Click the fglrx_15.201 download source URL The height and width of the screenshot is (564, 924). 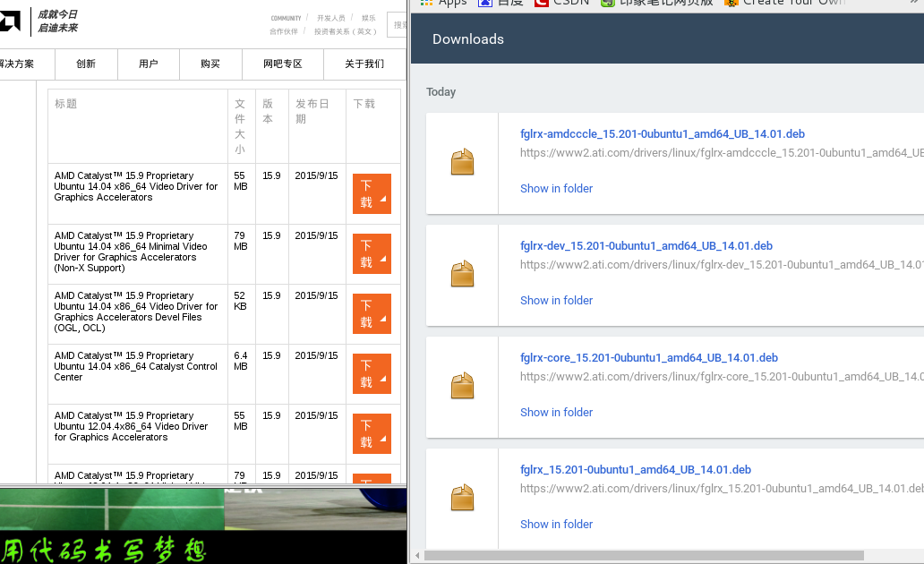(x=722, y=489)
